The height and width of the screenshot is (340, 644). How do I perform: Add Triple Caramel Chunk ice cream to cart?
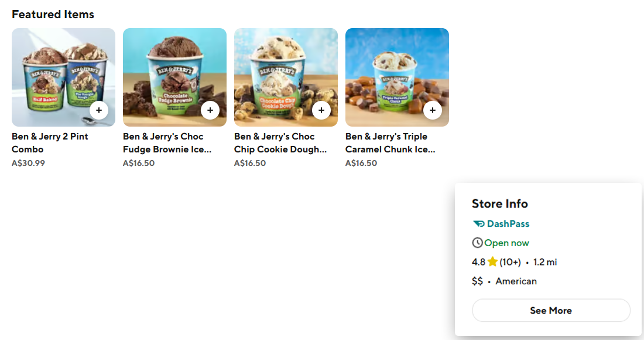433,110
